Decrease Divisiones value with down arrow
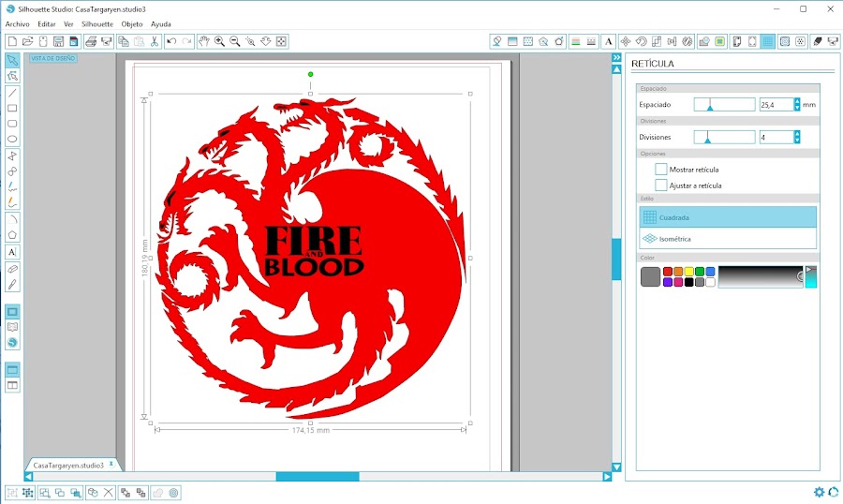Viewport: 843px width, 504px height. (797, 141)
